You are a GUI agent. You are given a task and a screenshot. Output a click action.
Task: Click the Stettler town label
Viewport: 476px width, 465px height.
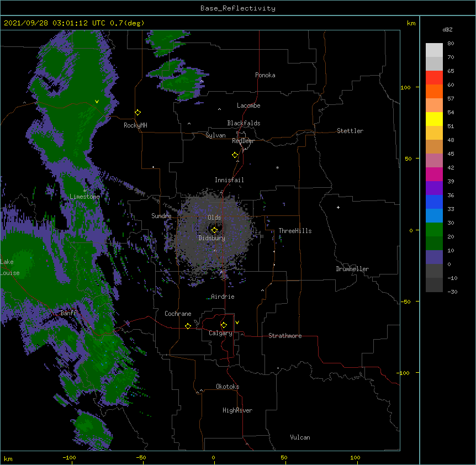click(x=350, y=131)
